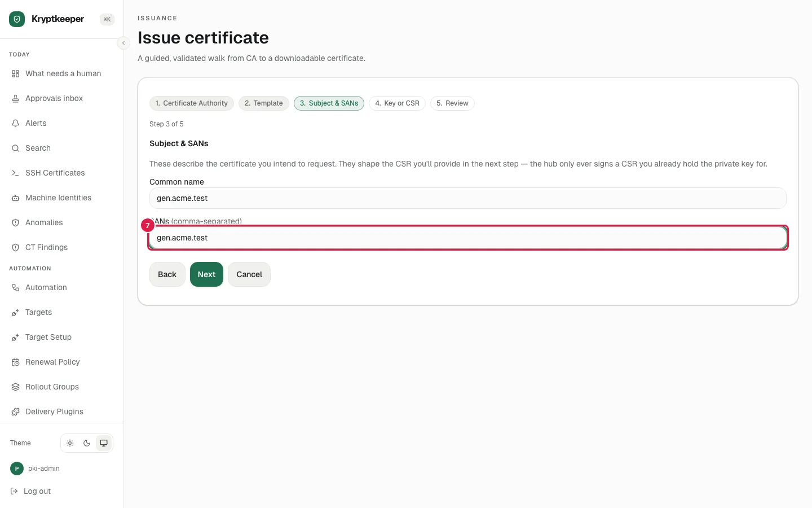Viewport: 812px width, 508px height.
Task: Click the Back button
Action: click(167, 274)
